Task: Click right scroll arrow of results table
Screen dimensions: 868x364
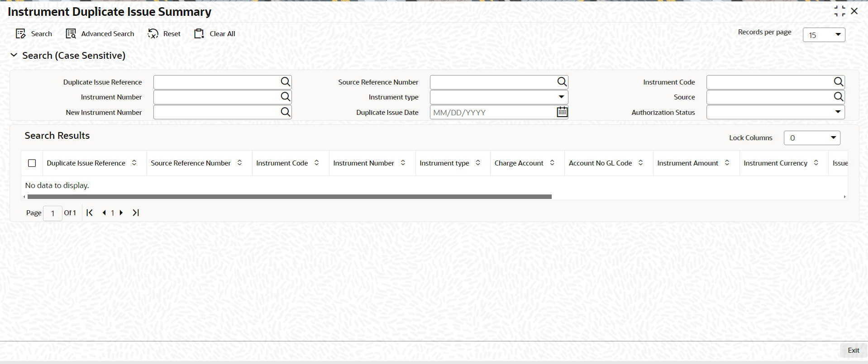Action: click(x=844, y=197)
